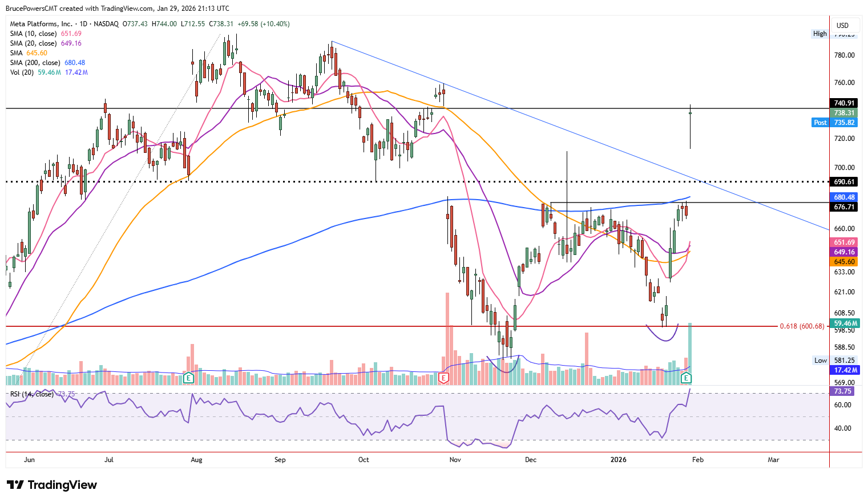868x502 pixels.
Task: Click the 73.75 RSI axis value label
Action: [843, 391]
